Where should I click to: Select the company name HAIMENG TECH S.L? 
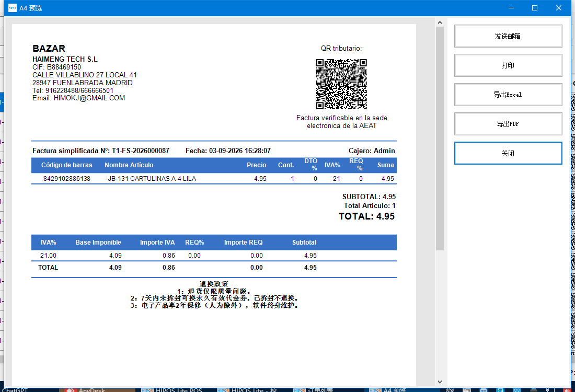click(x=65, y=59)
